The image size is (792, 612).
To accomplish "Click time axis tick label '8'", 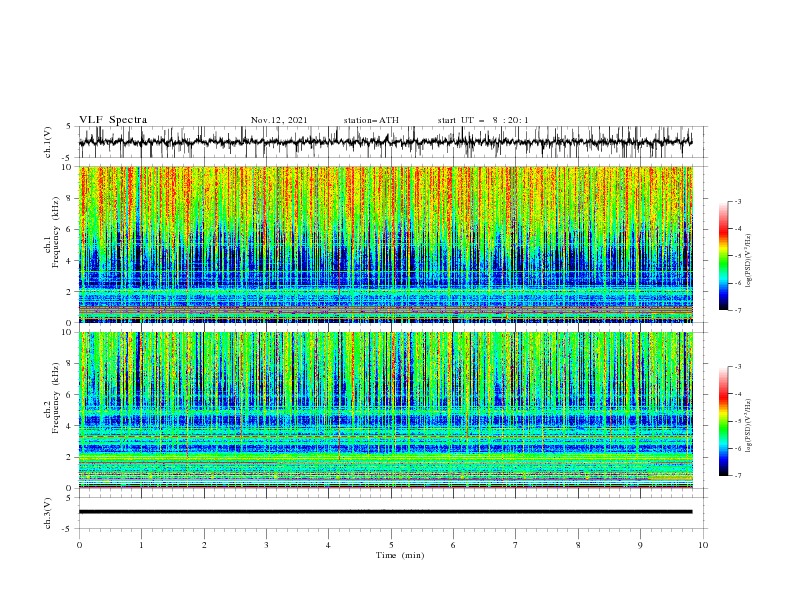I will 578,545.
